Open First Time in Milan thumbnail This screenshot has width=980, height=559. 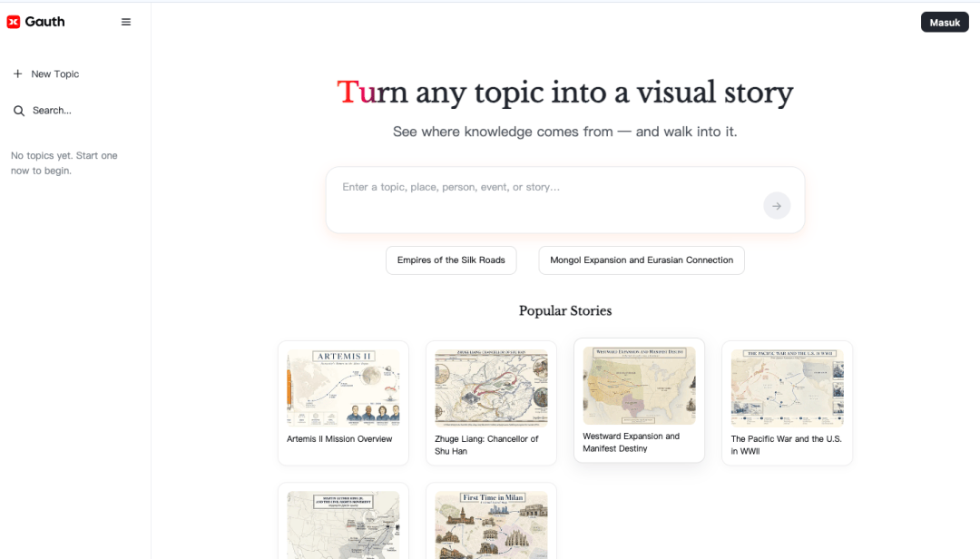click(491, 525)
